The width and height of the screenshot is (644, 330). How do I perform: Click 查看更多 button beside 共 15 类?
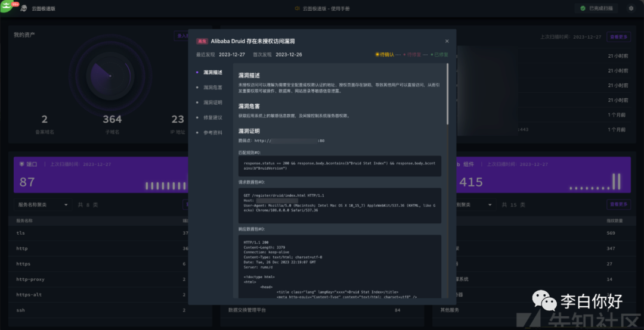(619, 204)
